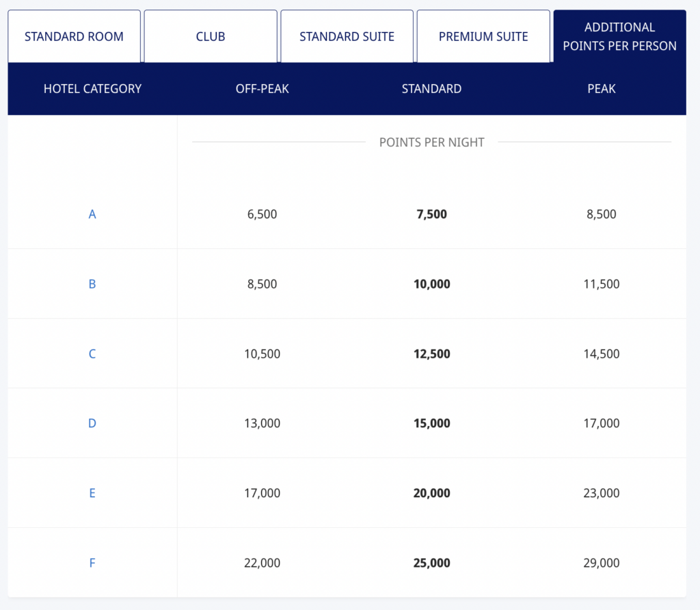Click the Standard column header
The width and height of the screenshot is (700, 610).
(x=432, y=89)
